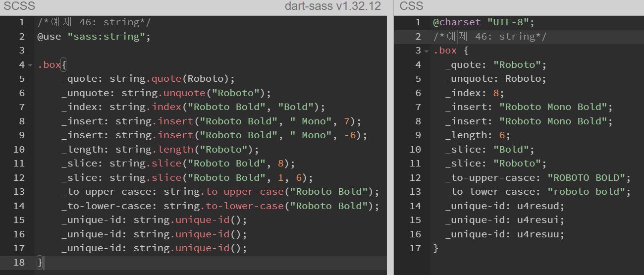Click the string.index line in SCSS
Viewport: 644px width, 275px height.
193,107
